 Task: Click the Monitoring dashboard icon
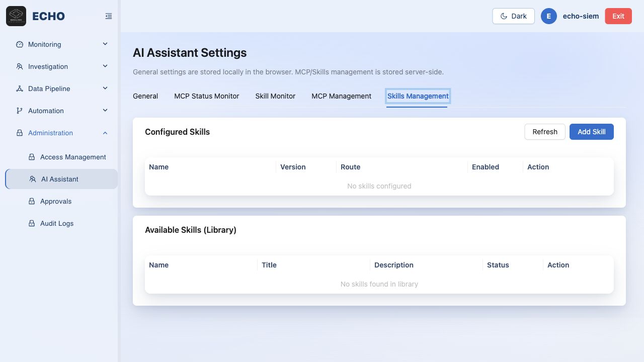tap(20, 44)
